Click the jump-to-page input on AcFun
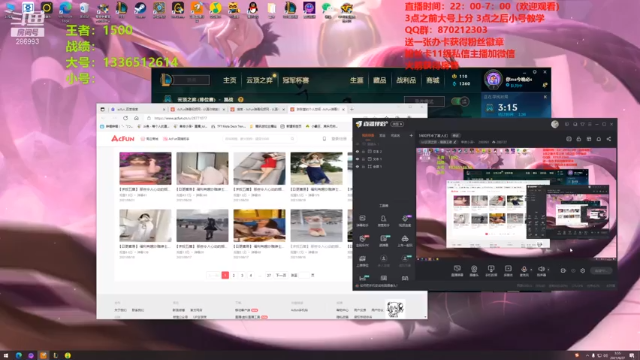Image resolution: width=640 pixels, height=360 pixels. (304, 275)
